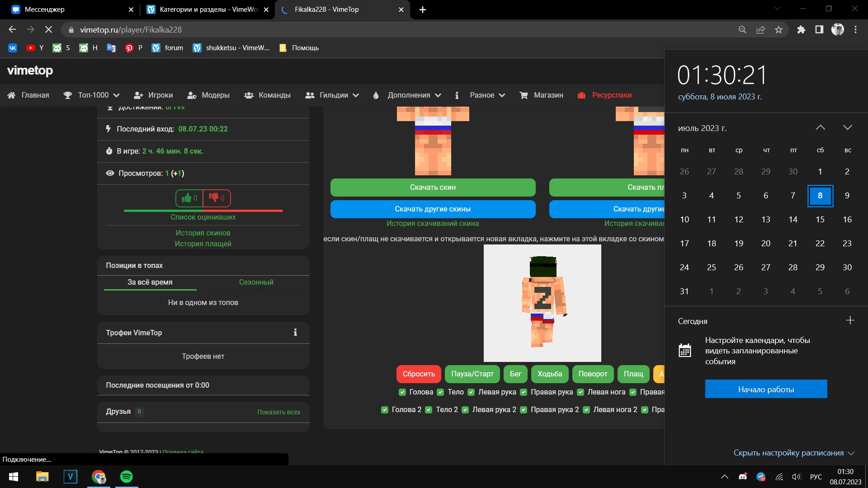This screenshot has width=868, height=488.
Task: Toggle the Левая рука checkbox
Action: pyautogui.click(x=471, y=392)
